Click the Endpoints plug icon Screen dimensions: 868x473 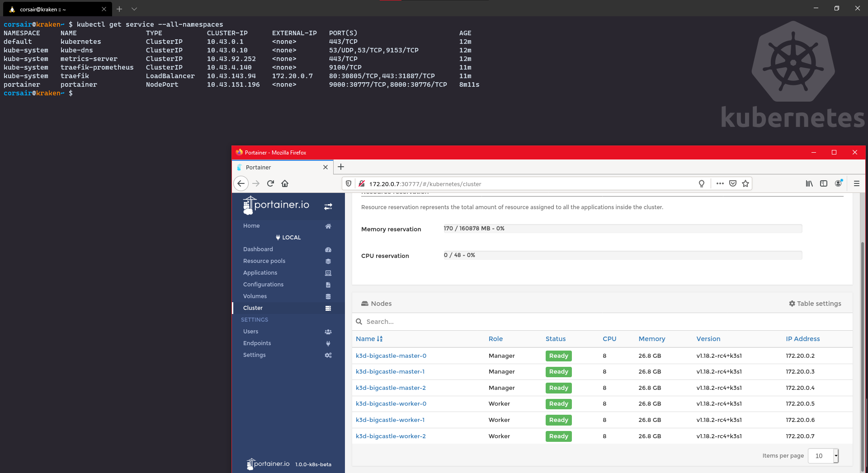pyautogui.click(x=328, y=343)
